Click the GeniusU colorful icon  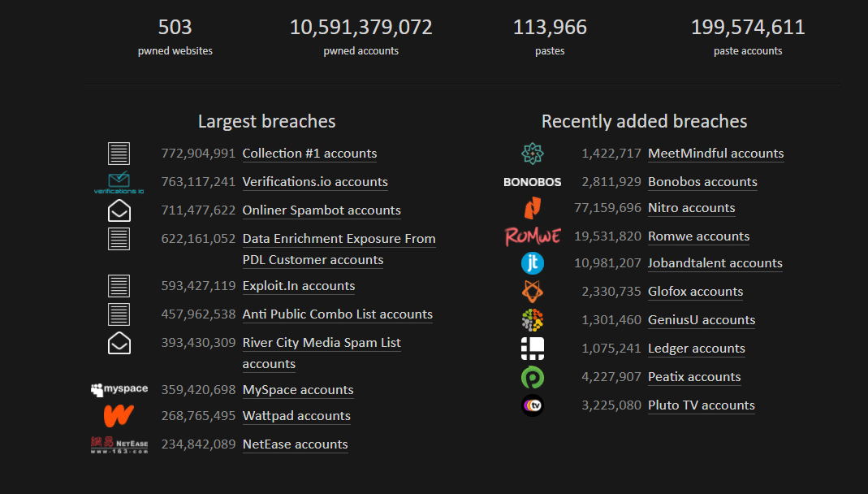[x=533, y=319]
